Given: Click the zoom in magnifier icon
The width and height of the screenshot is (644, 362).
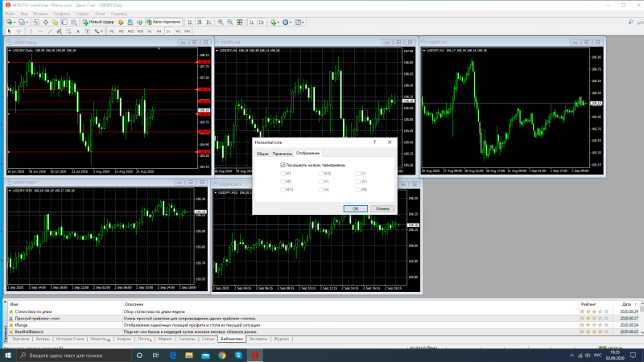Looking at the screenshot, I should tap(220, 22).
